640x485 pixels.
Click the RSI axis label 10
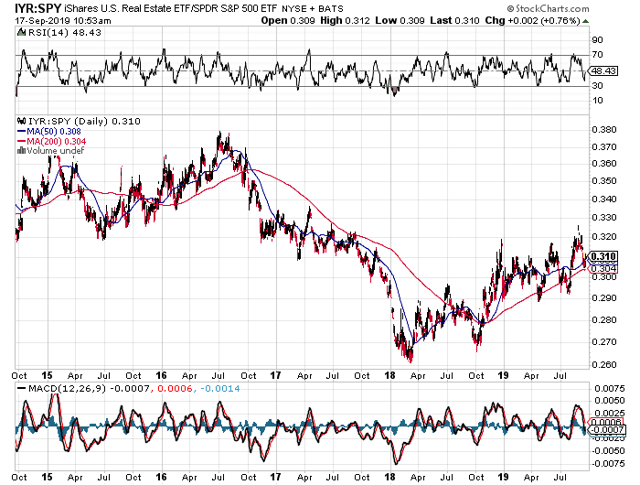[x=597, y=100]
